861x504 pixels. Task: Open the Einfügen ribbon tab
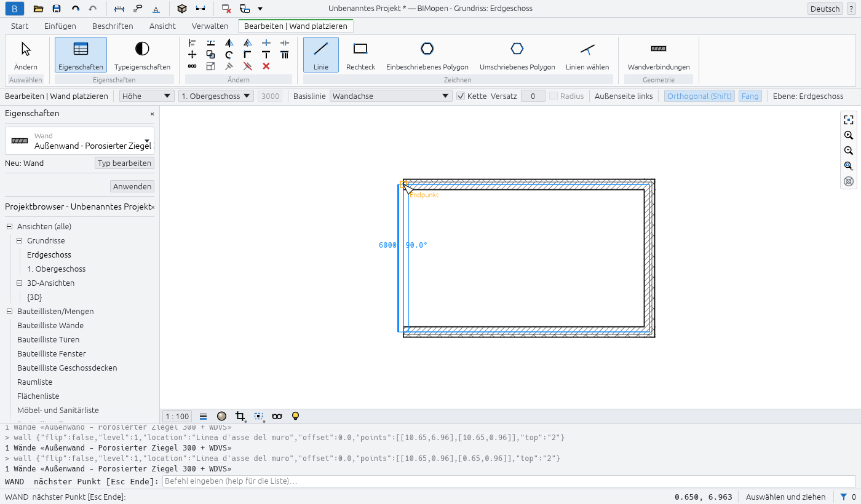(60, 26)
